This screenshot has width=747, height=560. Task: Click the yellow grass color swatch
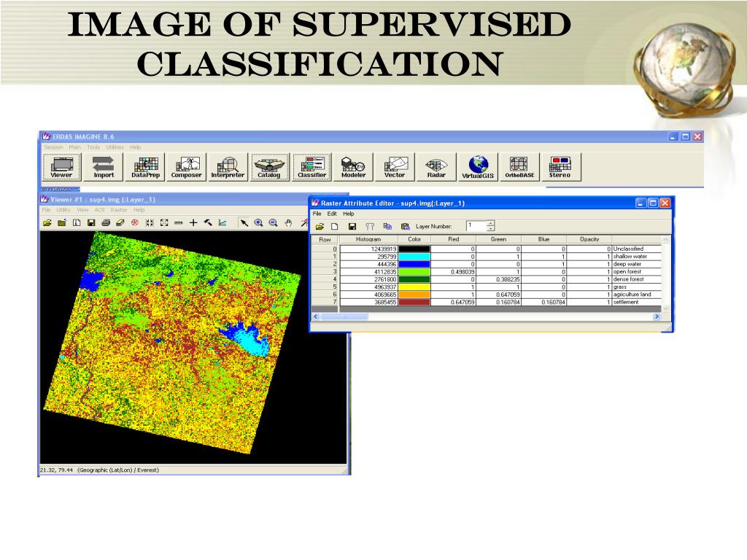(414, 287)
